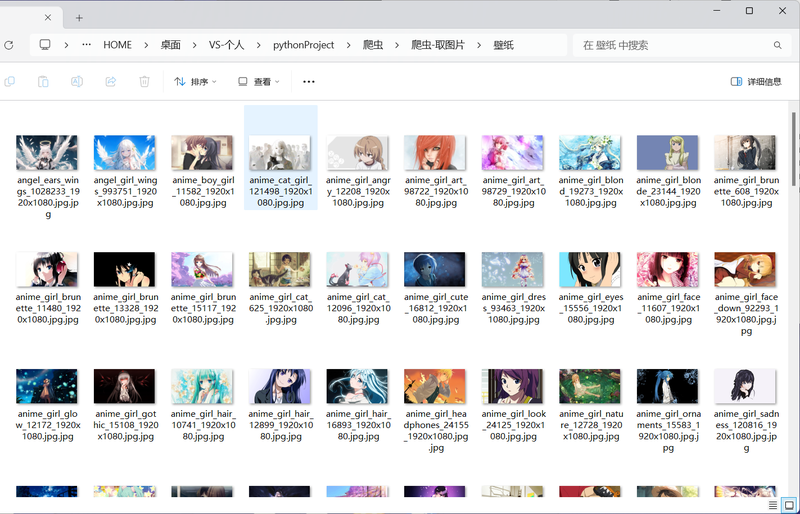Expand chevron after 爬虫 breadcrumb
This screenshot has width=800, height=514.
point(397,45)
